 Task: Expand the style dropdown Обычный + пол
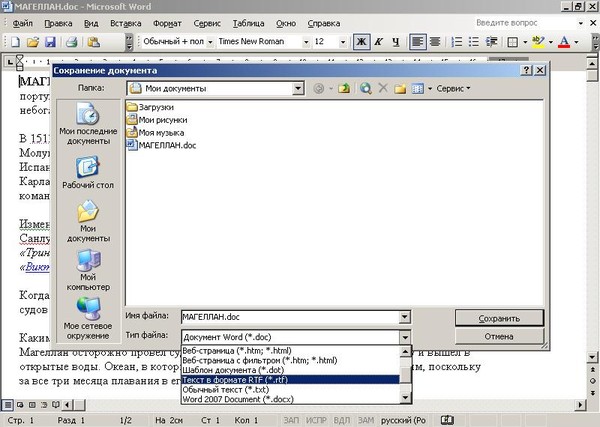210,42
